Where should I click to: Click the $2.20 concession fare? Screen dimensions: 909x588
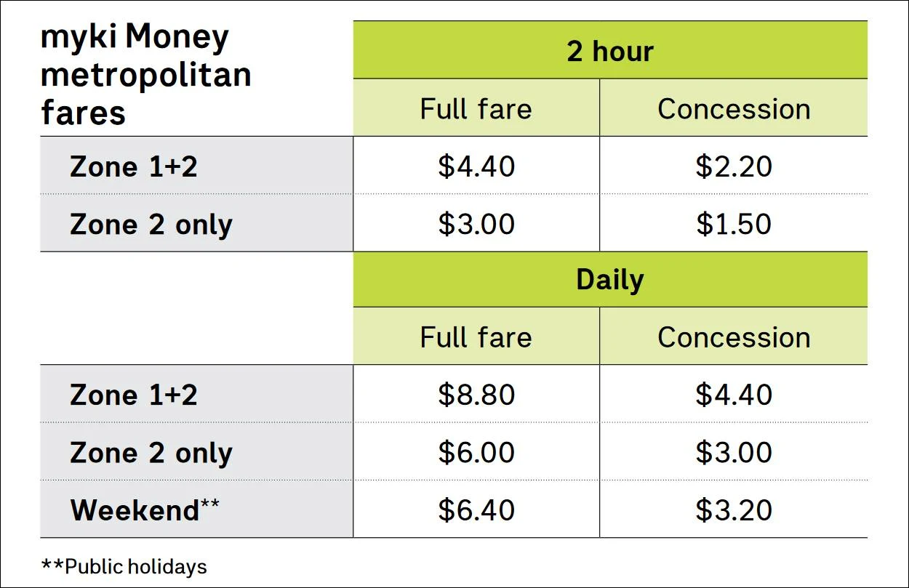(734, 166)
